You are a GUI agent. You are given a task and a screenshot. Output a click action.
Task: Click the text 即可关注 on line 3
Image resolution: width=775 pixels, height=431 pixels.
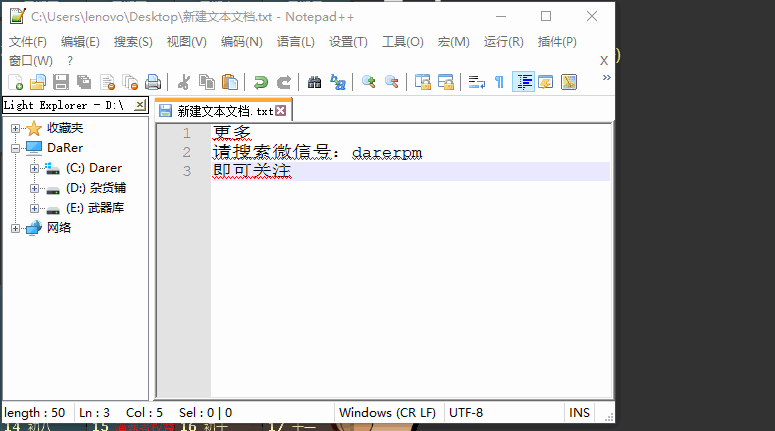(x=252, y=171)
